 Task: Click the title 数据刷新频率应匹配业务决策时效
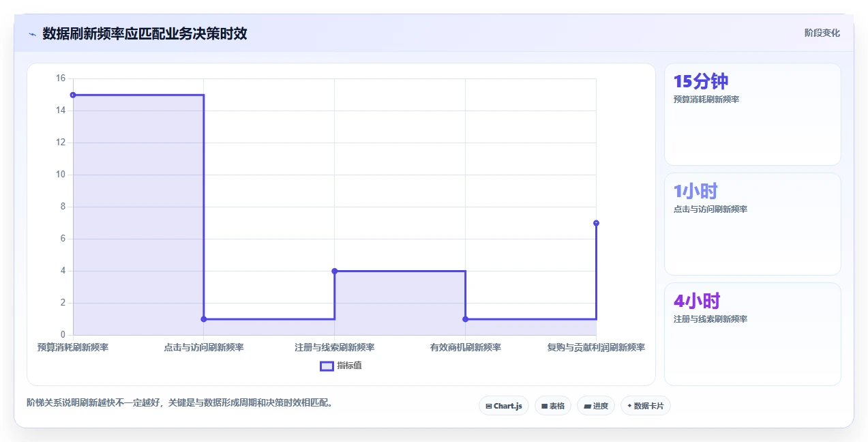pos(145,33)
